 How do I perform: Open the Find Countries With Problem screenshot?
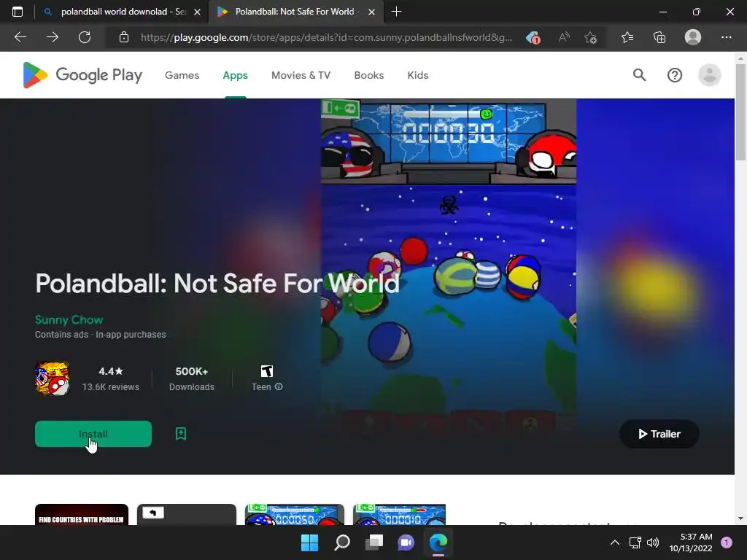pos(82,515)
